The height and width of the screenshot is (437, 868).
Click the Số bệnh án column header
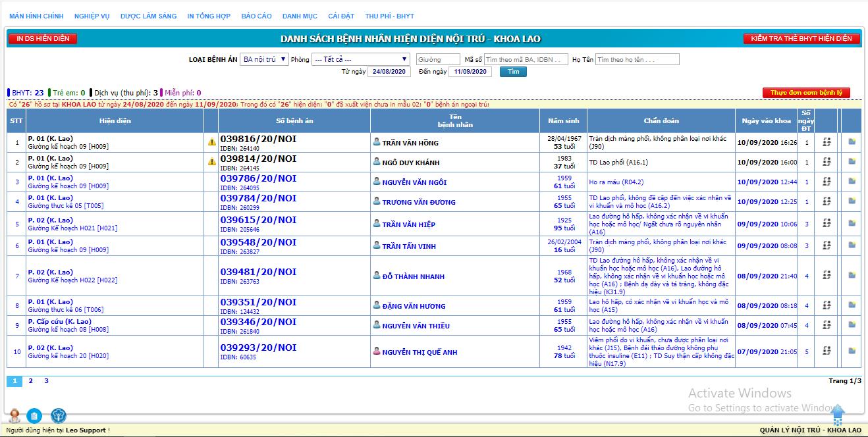[x=294, y=120]
